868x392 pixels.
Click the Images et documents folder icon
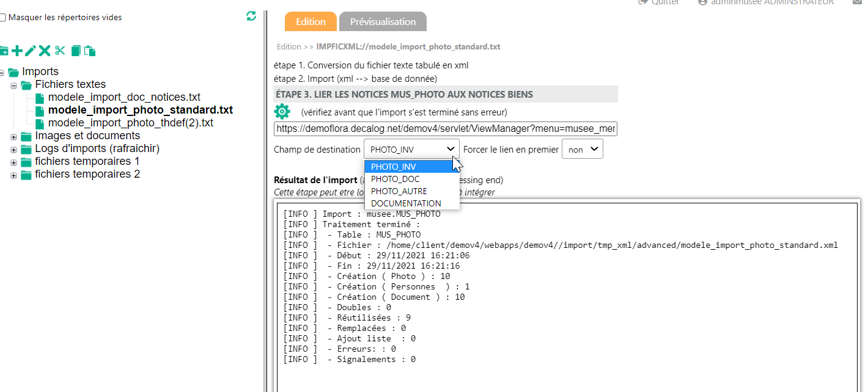26,136
